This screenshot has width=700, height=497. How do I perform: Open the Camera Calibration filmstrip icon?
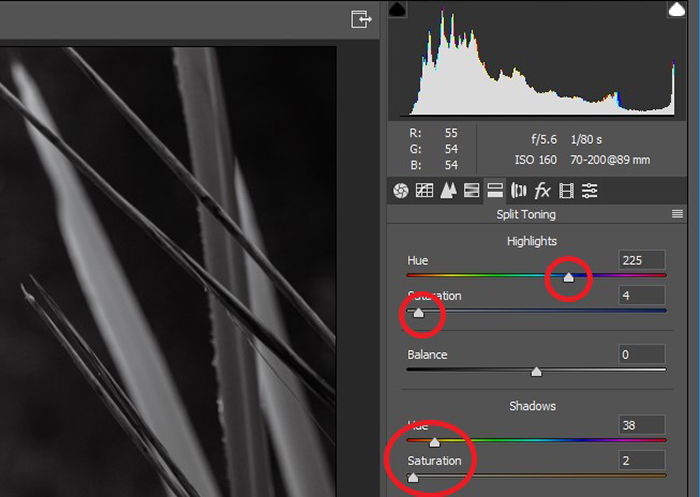(x=566, y=191)
